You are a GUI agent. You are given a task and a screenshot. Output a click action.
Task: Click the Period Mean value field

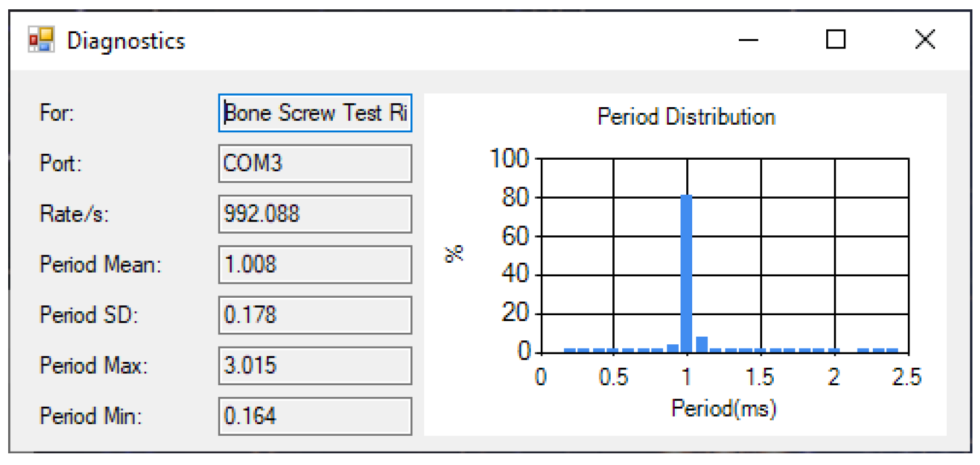[315, 265]
